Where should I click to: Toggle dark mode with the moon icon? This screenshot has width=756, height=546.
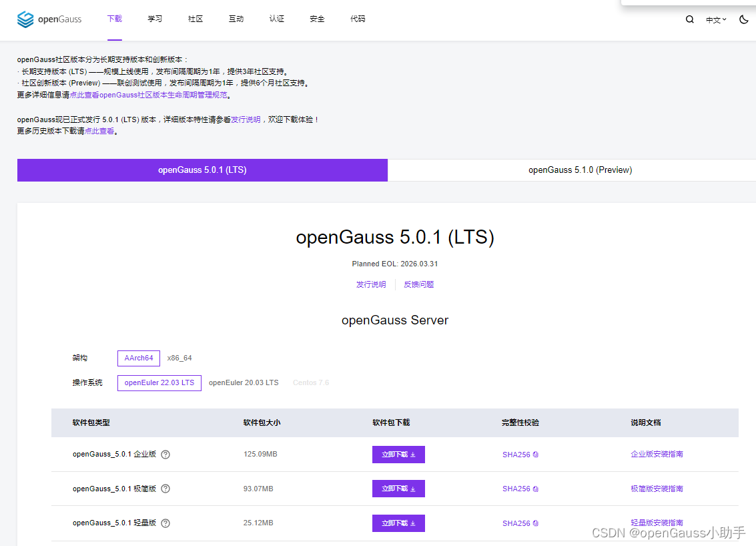pos(743,19)
